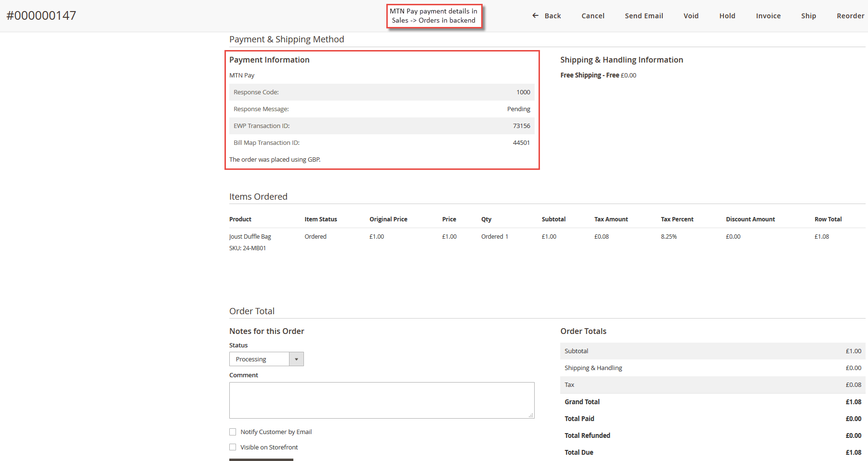Click the Response Message Pending row
The image size is (868, 461).
(381, 109)
